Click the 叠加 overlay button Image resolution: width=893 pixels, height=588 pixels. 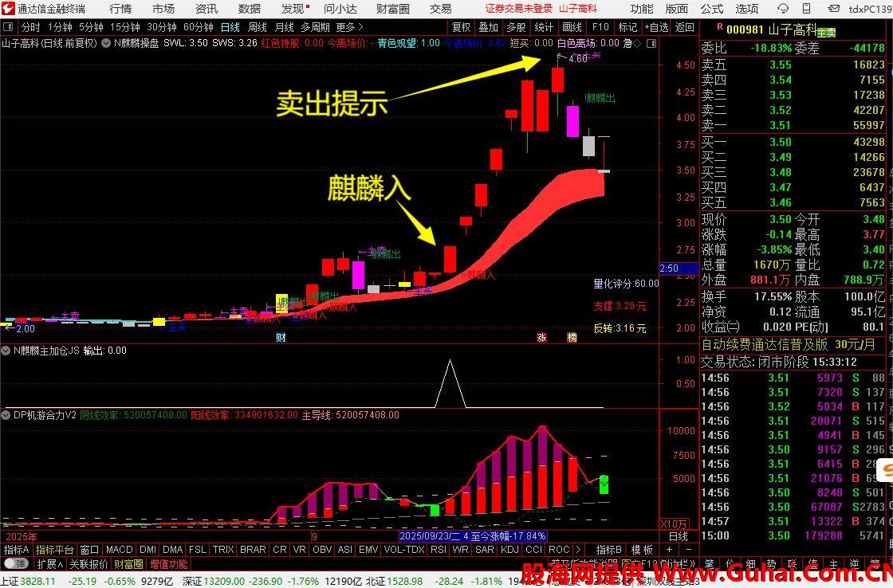click(x=488, y=27)
